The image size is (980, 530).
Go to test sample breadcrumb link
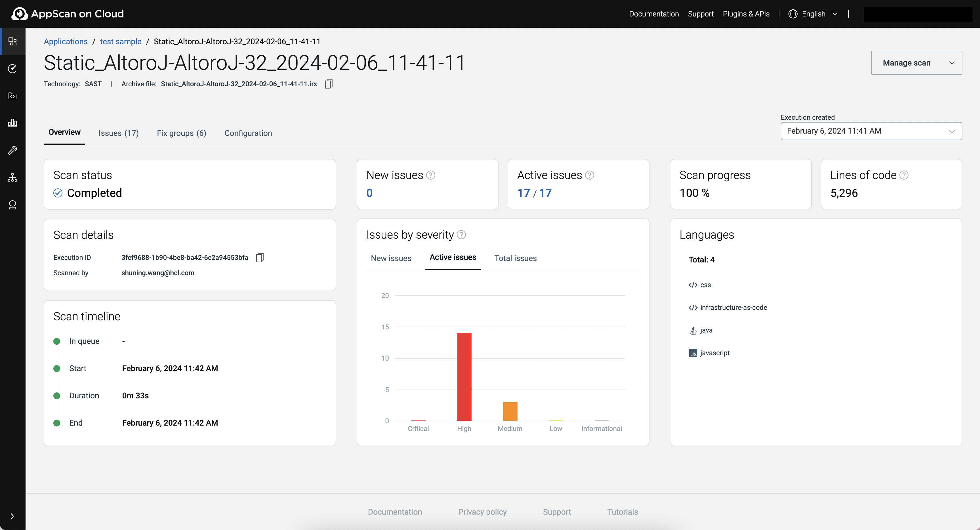pyautogui.click(x=121, y=41)
